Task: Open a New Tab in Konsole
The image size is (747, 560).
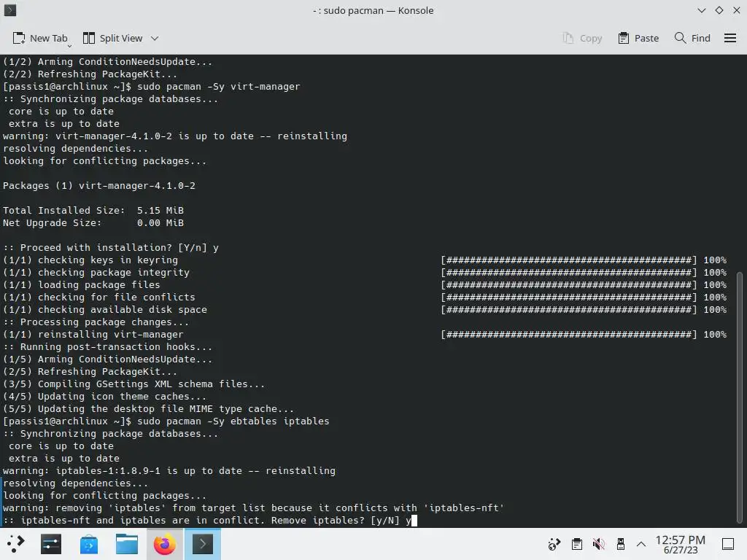Action: (40, 38)
